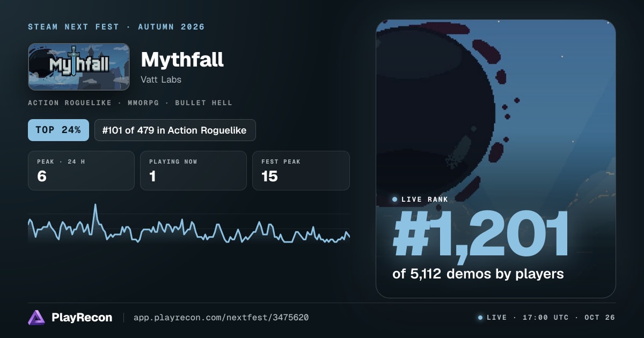Click the LIVE RANK dot indicator
Image resolution: width=644 pixels, height=338 pixels.
point(395,200)
